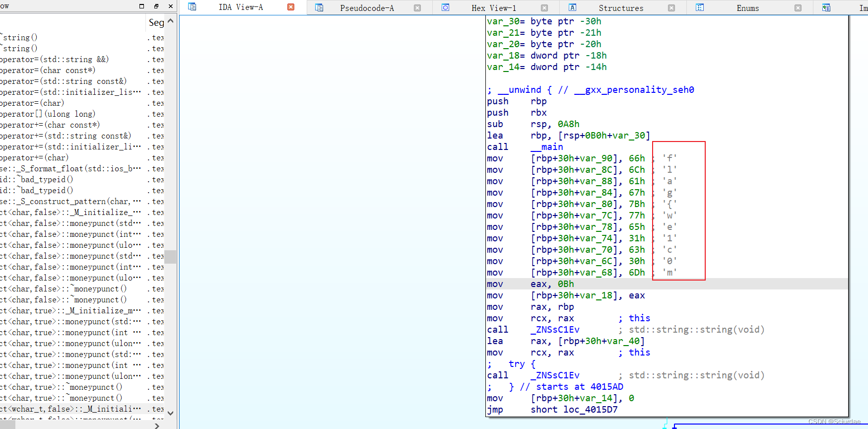Click the var_30 byte ptr definition

coord(544,21)
